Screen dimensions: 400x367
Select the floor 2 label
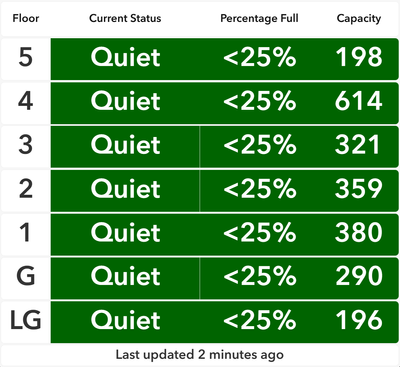tap(25, 188)
